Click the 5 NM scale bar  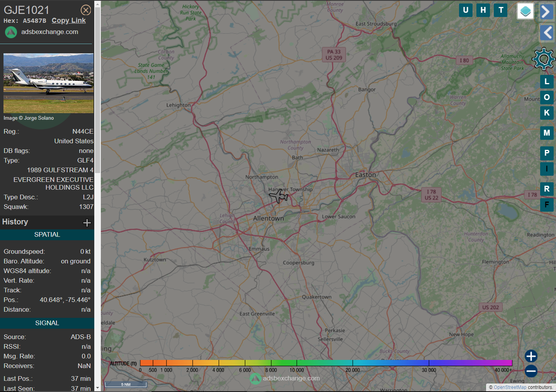tap(126, 384)
